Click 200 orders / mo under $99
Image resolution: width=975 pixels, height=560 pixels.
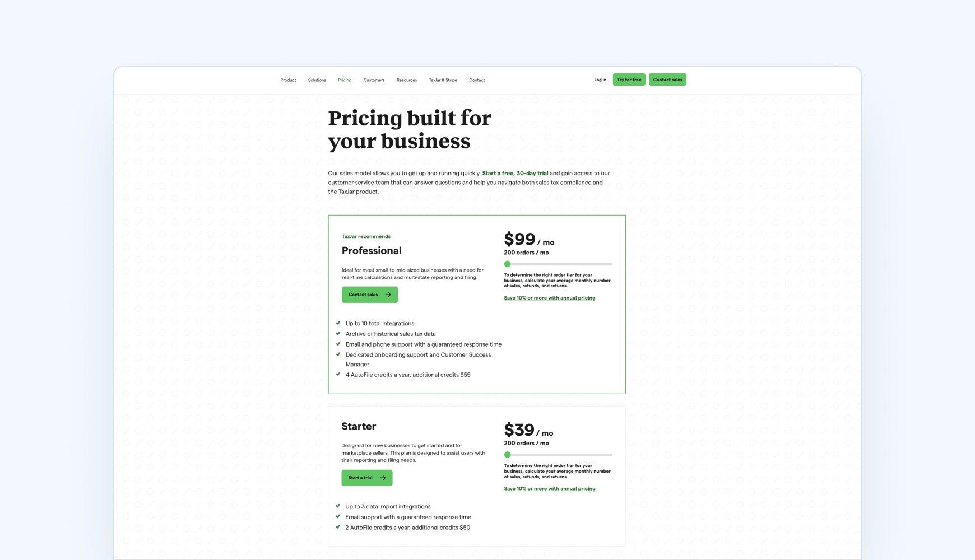click(x=526, y=253)
